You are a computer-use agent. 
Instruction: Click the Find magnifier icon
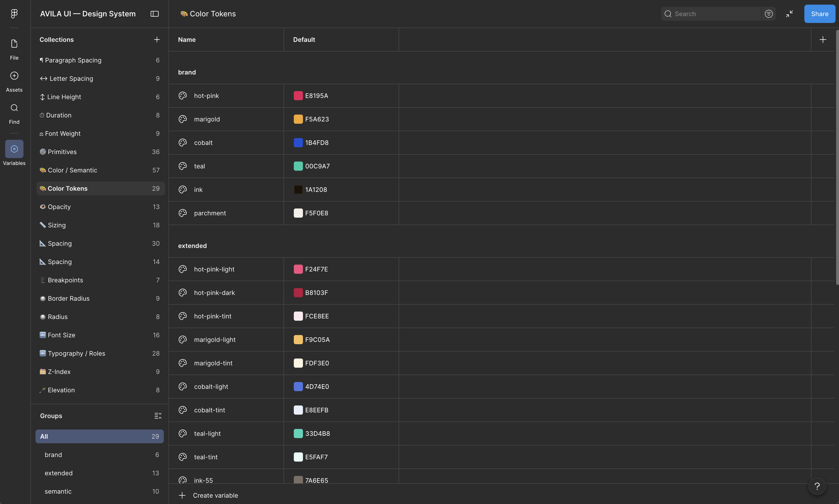(14, 108)
